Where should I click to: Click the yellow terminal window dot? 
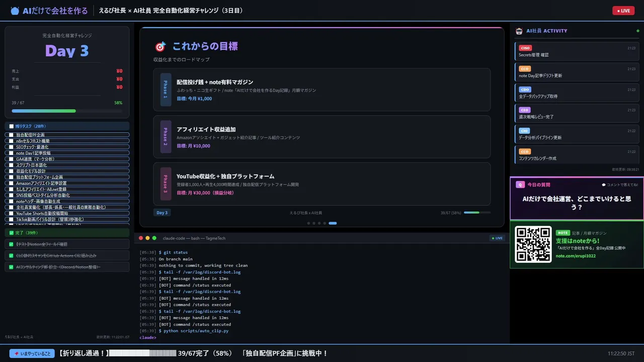(148, 238)
